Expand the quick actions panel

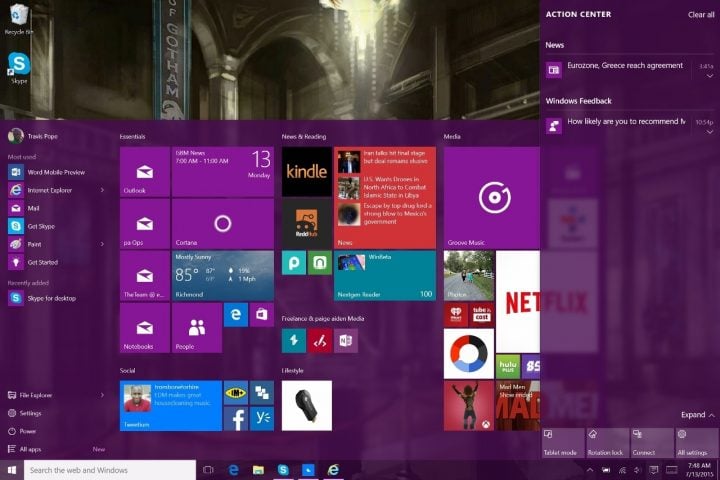click(x=698, y=415)
